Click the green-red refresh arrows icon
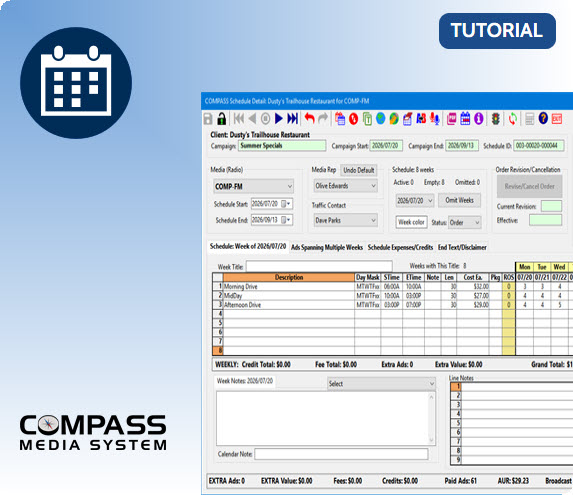 click(512, 119)
